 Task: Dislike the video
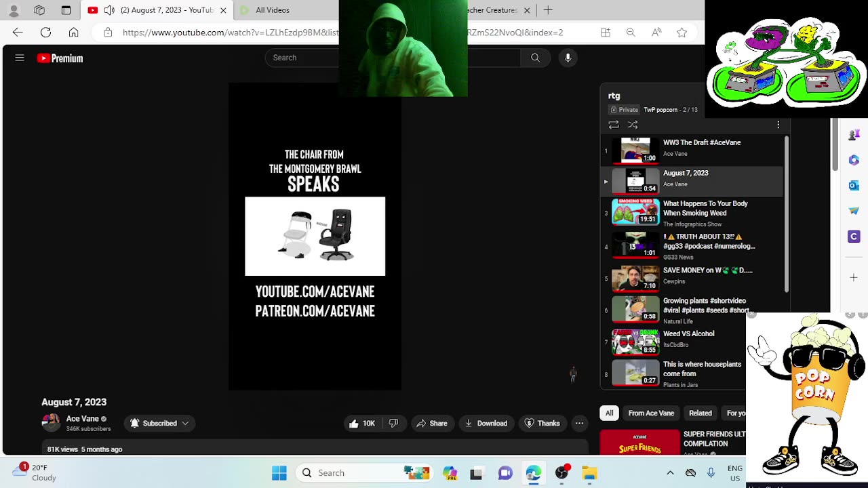(x=393, y=423)
